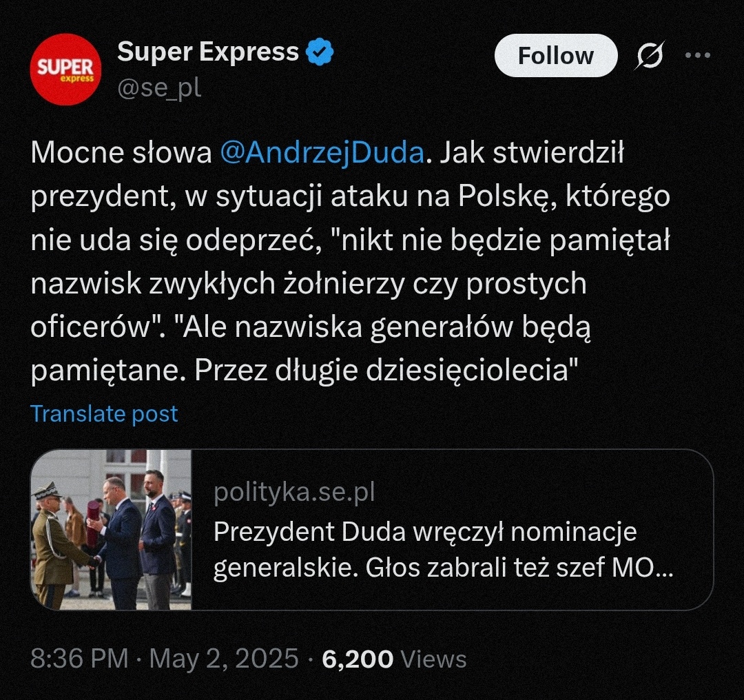Click the polityka.se.pl domain label

click(294, 493)
